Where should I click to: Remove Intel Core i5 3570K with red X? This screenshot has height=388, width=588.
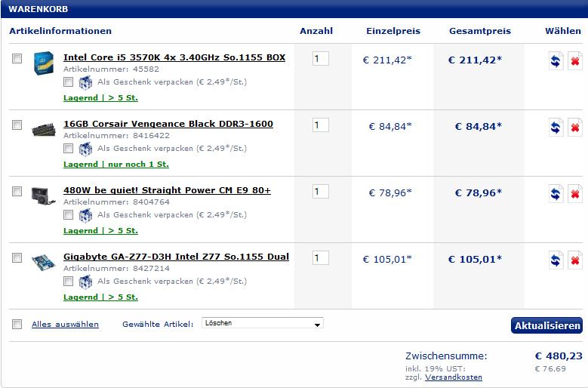pyautogui.click(x=575, y=60)
